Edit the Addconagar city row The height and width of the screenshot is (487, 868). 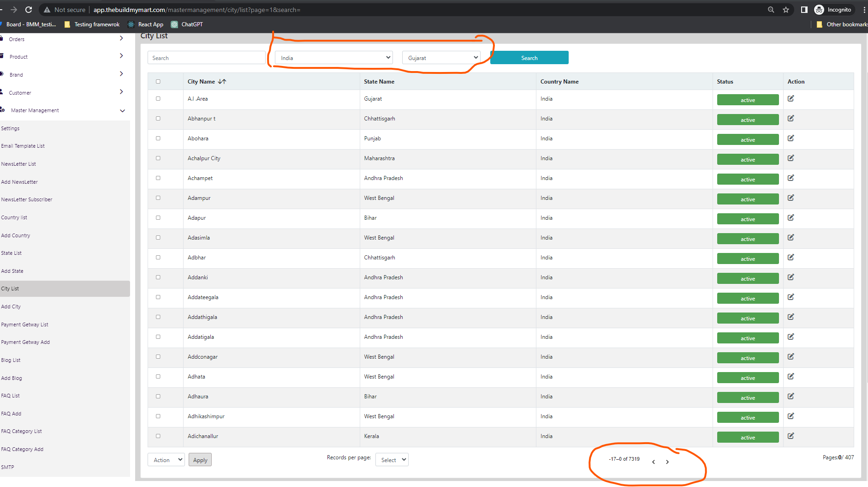click(x=791, y=356)
